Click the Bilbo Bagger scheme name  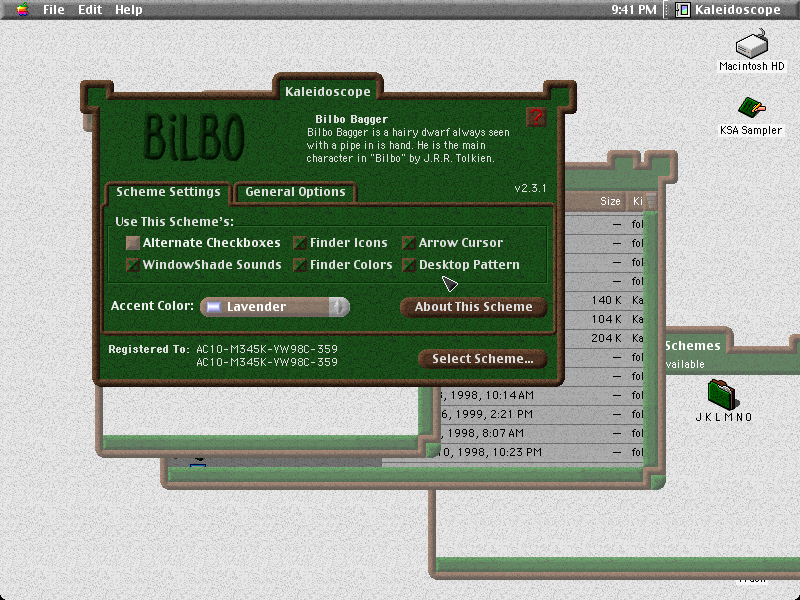[352, 119]
